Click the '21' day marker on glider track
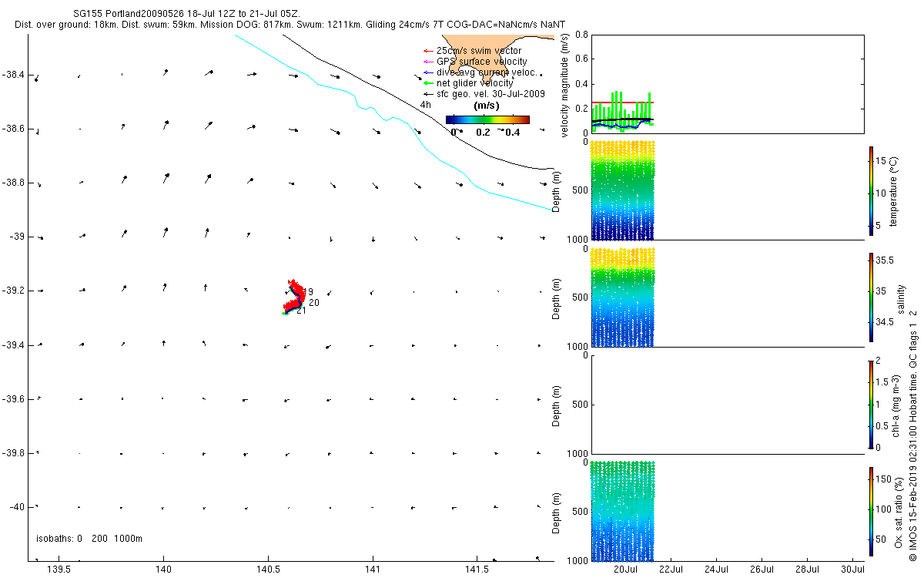The height and width of the screenshot is (578, 924). click(x=302, y=311)
